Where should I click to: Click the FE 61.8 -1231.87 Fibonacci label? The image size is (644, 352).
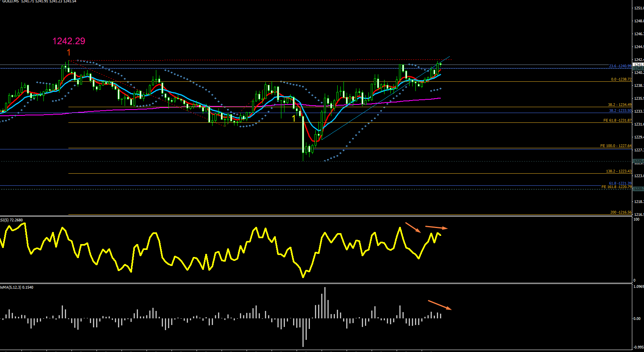(617, 120)
